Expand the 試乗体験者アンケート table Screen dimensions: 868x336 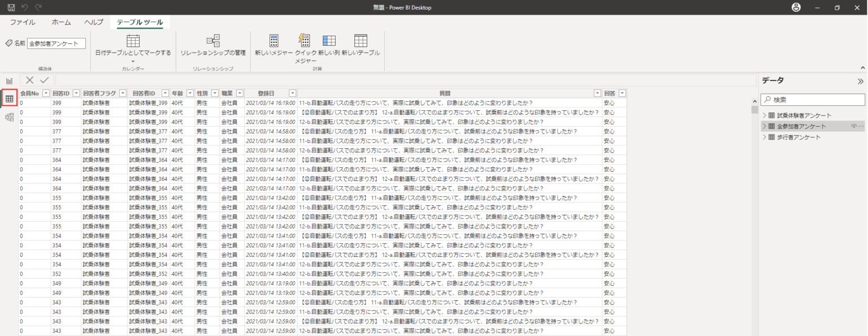point(765,115)
